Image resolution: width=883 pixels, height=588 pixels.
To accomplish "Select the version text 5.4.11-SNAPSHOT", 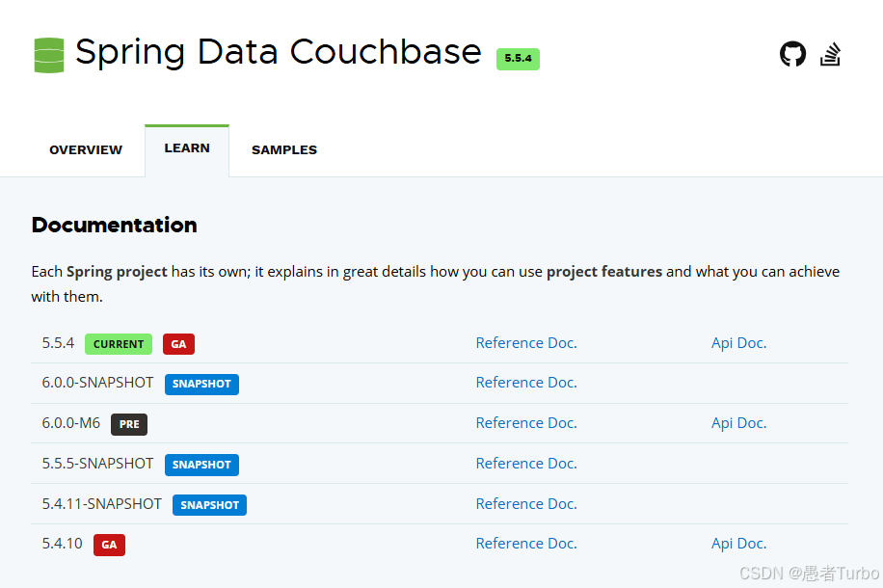I will (x=102, y=503).
